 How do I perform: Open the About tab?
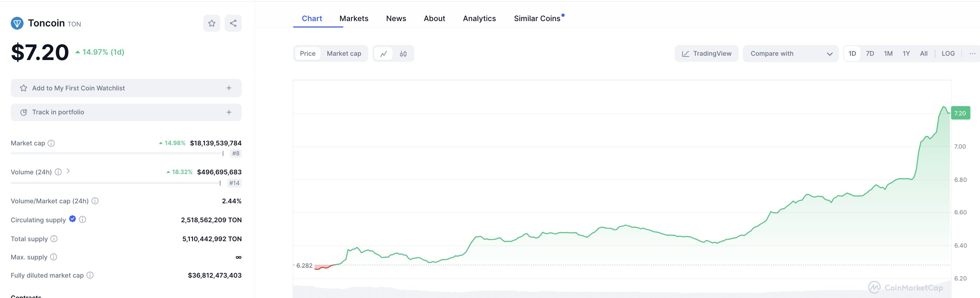pyautogui.click(x=434, y=18)
